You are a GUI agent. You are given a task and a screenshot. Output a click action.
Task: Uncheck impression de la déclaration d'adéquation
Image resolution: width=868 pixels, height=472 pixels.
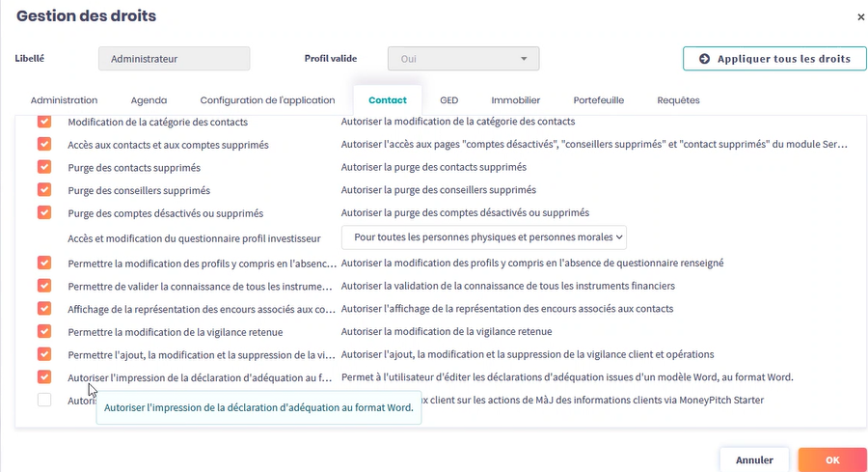(44, 376)
